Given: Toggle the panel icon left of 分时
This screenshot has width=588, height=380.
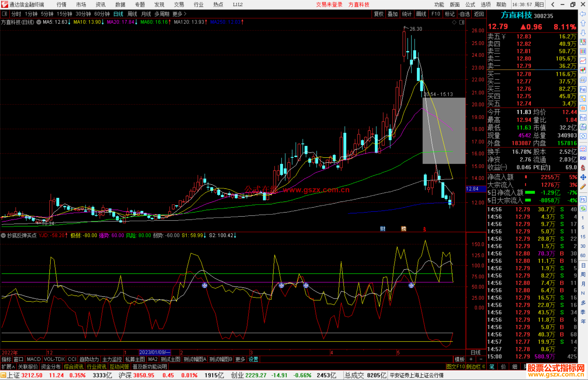Looking at the screenshot, I should click(x=4, y=14).
